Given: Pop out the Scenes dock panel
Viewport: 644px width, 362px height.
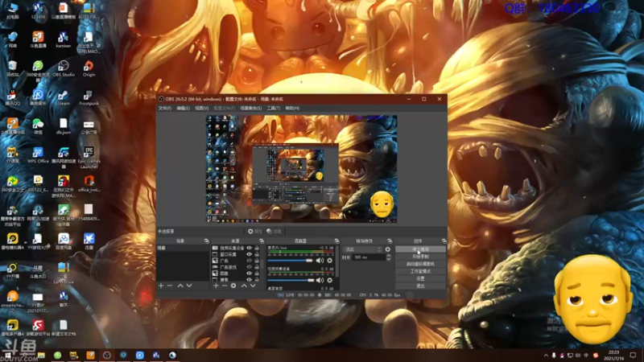Looking at the screenshot, I should click(206, 241).
